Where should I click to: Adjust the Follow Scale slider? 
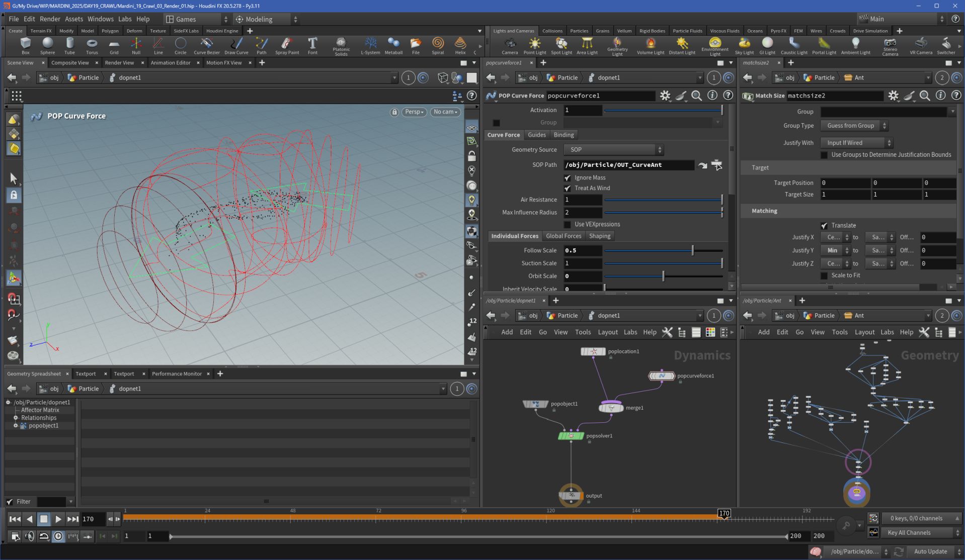click(x=692, y=250)
